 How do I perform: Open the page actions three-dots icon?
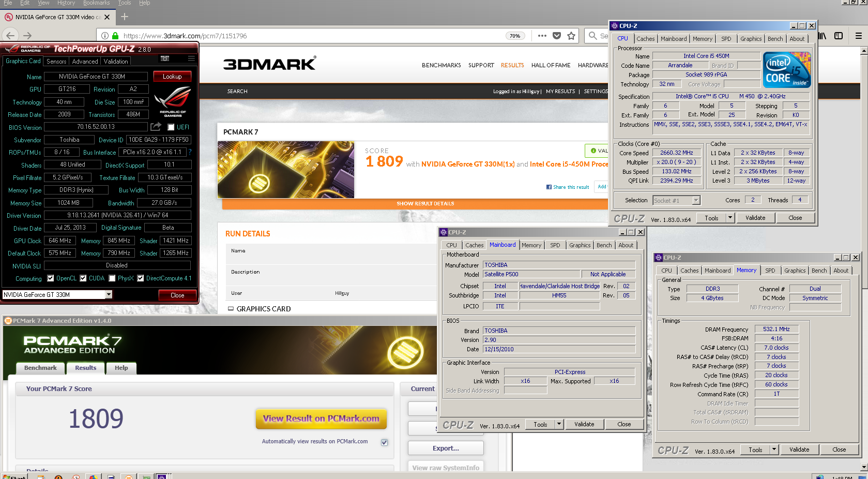tap(542, 36)
